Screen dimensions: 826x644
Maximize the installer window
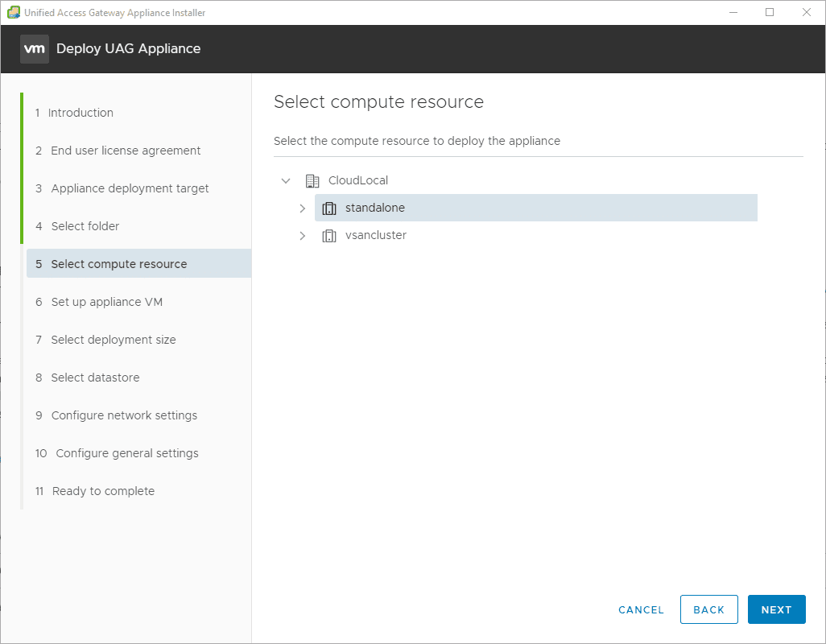(x=770, y=12)
